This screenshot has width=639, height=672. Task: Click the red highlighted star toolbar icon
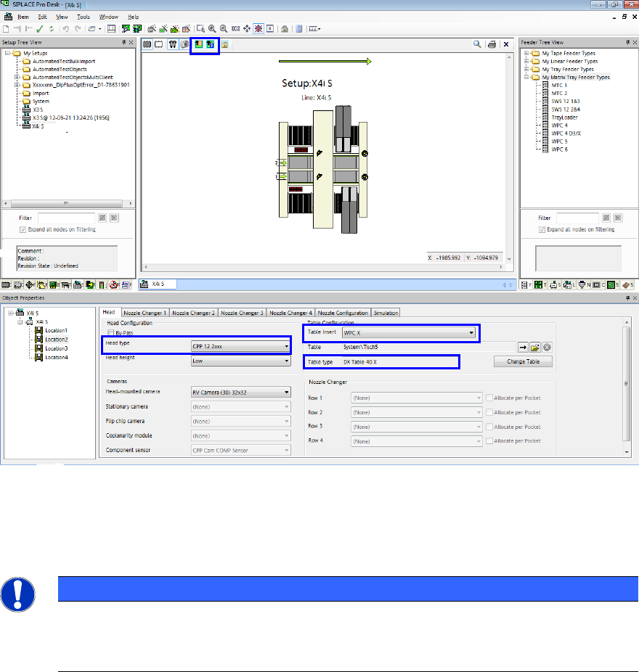[259, 29]
